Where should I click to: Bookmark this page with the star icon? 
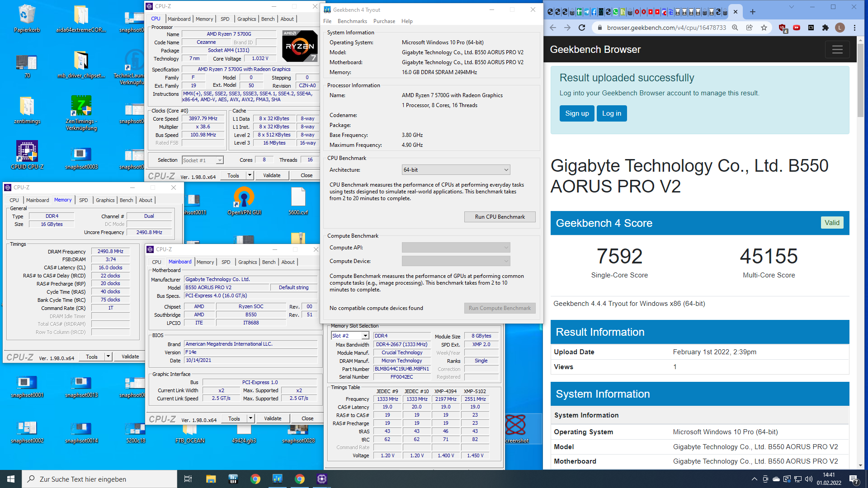click(764, 28)
